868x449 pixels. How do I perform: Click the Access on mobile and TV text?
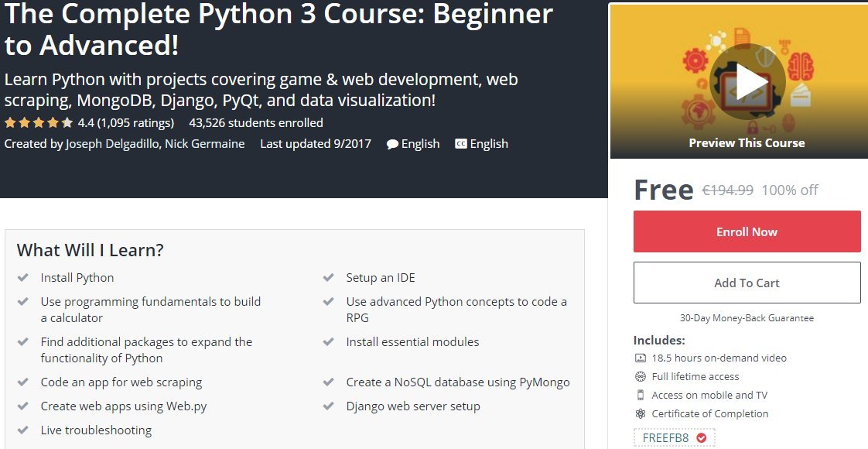click(709, 396)
